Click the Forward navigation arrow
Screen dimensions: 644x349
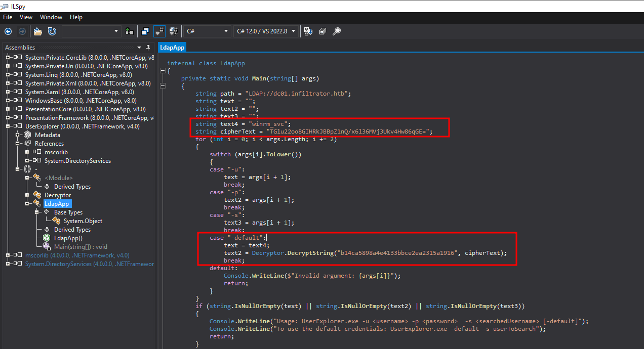(x=22, y=31)
